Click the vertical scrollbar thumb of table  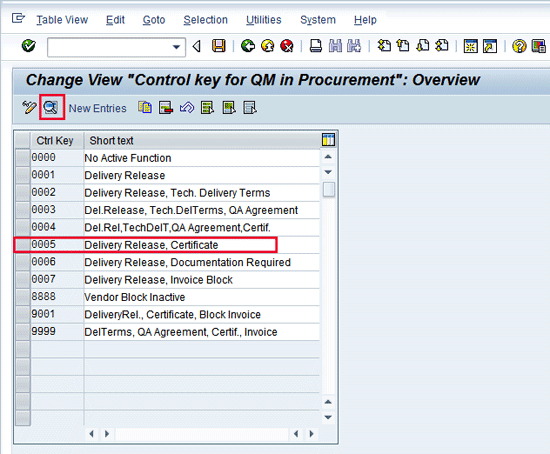[x=329, y=190]
